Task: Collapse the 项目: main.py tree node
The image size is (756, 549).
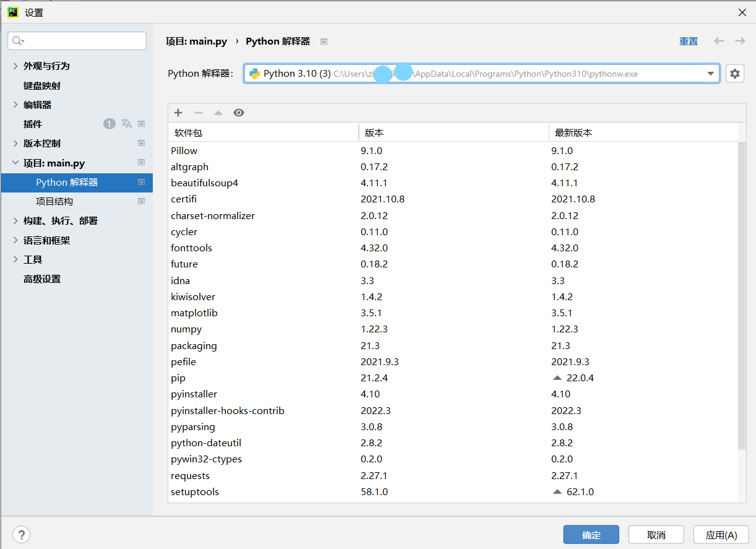Action: pos(15,163)
